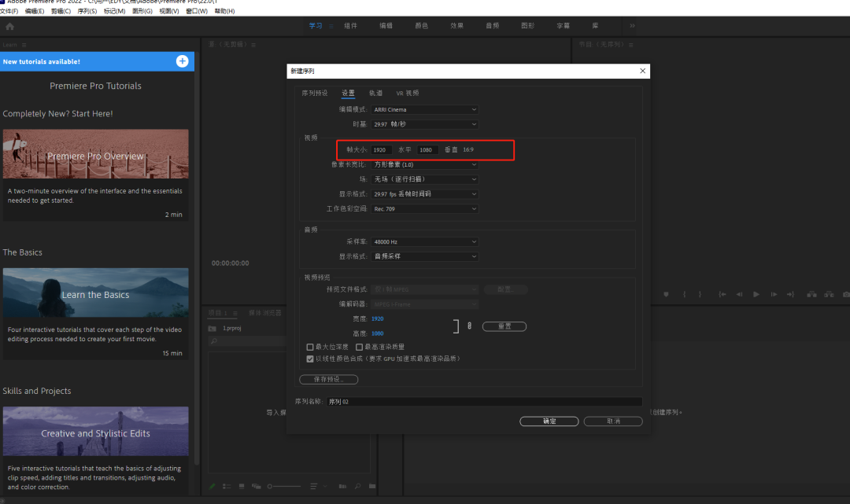
Task: Click the Mark Out brace icon
Action: (700, 295)
